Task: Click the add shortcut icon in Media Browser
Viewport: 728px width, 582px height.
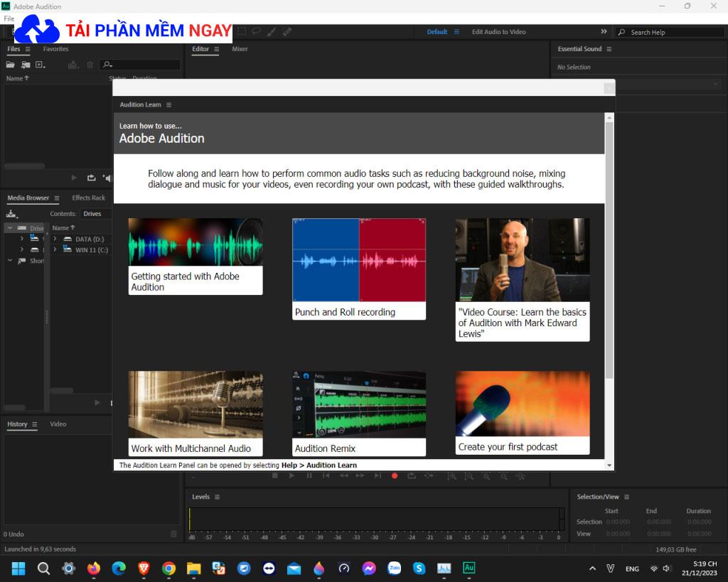Action: click(11, 214)
